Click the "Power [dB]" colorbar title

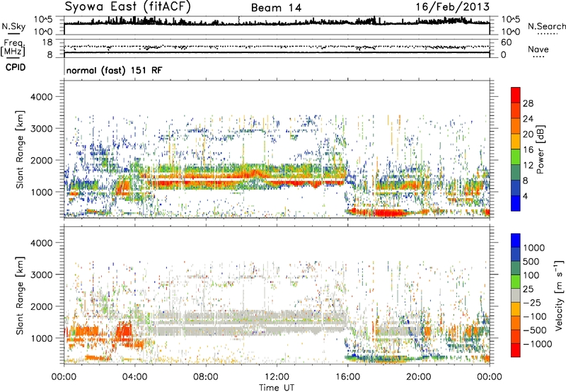coord(541,149)
